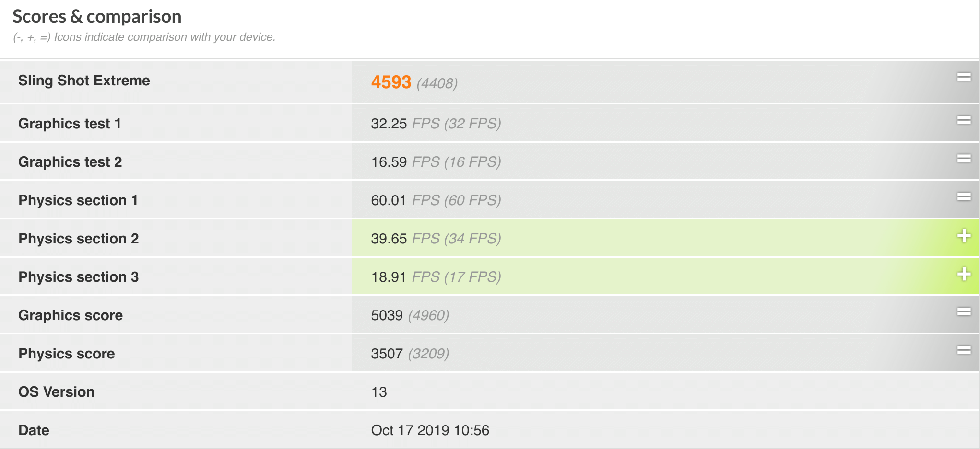Click the Physics score value 3507
Viewport: 980px width, 449px height.
(387, 354)
